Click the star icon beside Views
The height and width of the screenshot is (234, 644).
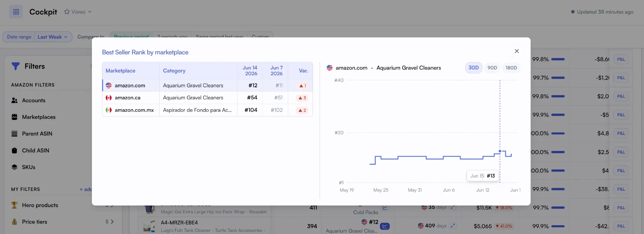coord(67,12)
